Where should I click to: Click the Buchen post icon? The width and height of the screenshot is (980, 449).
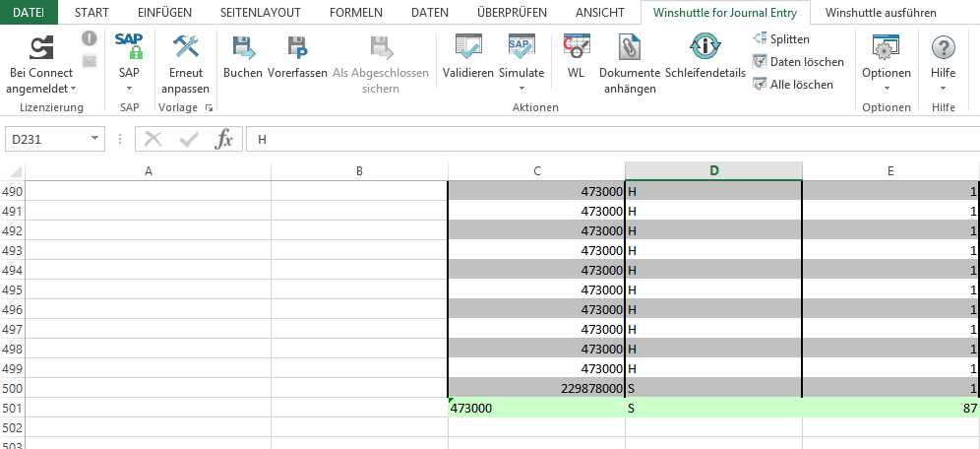pyautogui.click(x=242, y=47)
